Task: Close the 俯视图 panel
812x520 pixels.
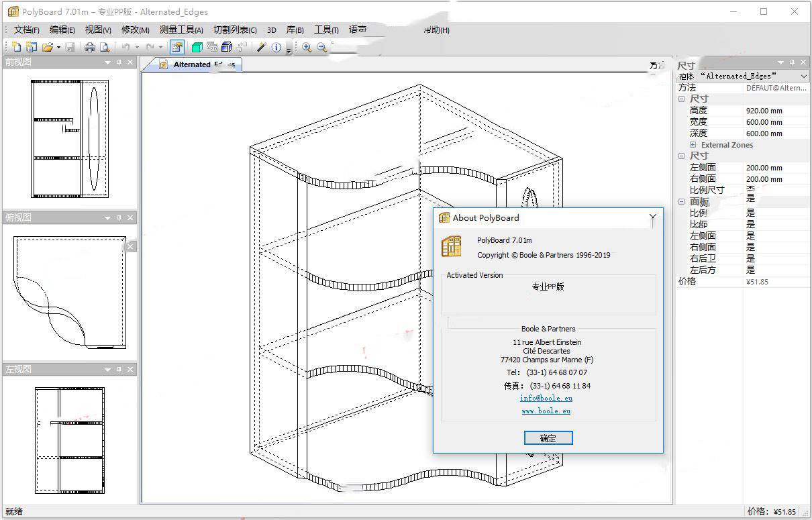Action: (130, 217)
